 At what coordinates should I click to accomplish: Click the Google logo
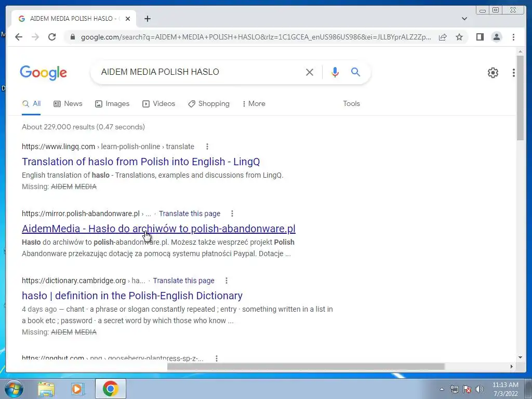pos(44,73)
